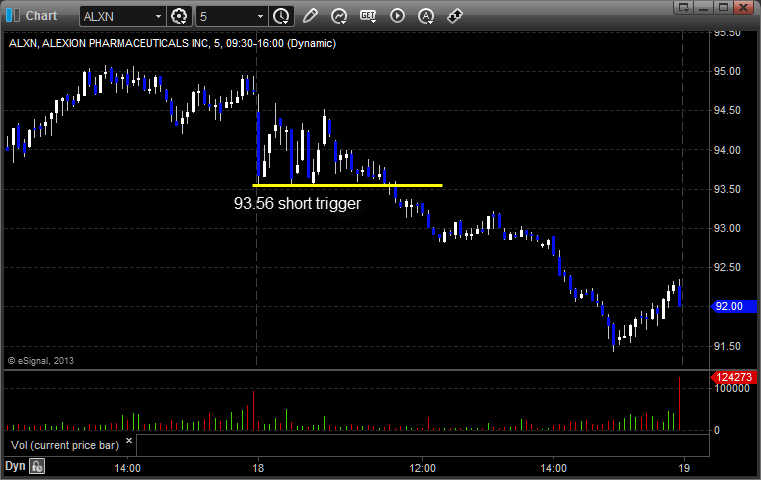The height and width of the screenshot is (480, 761).
Task: Click the 93.56 short trigger annotation
Action: click(x=298, y=203)
